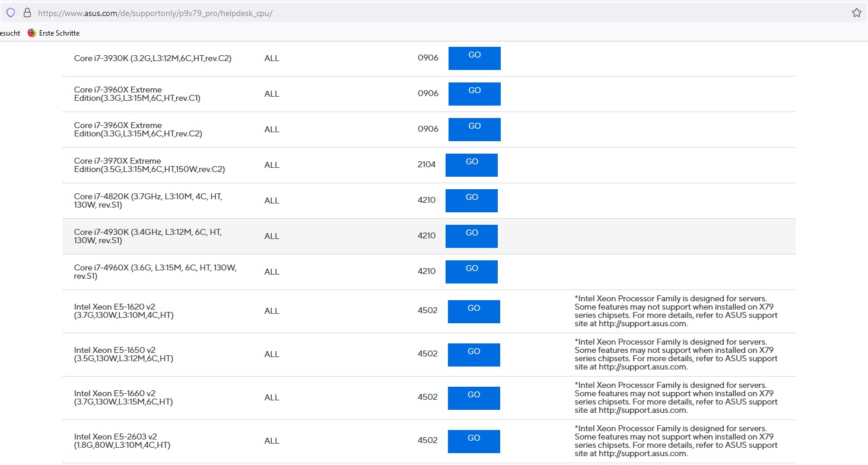The image size is (868, 465).
Task: Click GO for Core i7-3960X rev.C2
Action: [475, 129]
